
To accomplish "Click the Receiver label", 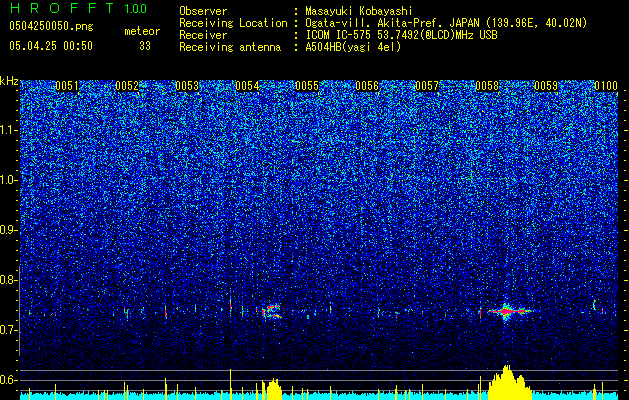I will coord(203,35).
